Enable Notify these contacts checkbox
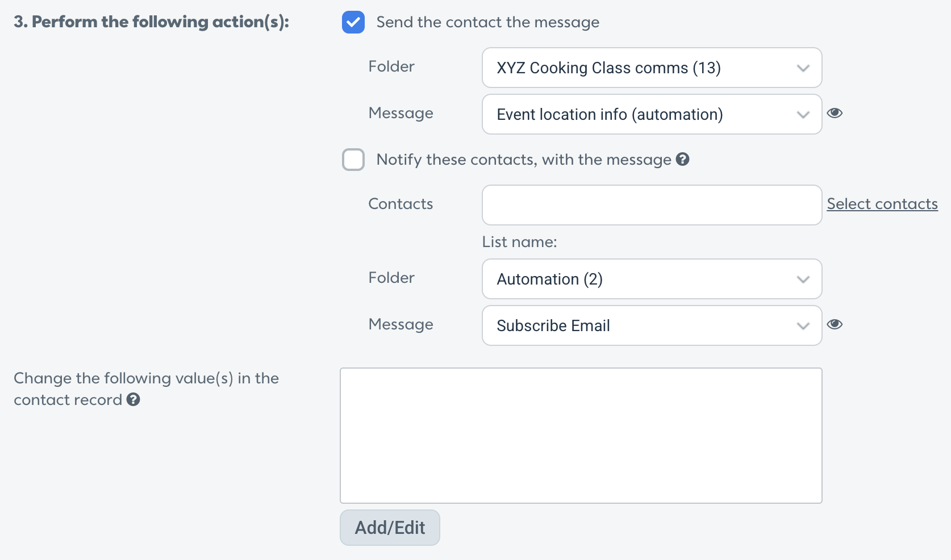The height and width of the screenshot is (560, 951). tap(353, 160)
